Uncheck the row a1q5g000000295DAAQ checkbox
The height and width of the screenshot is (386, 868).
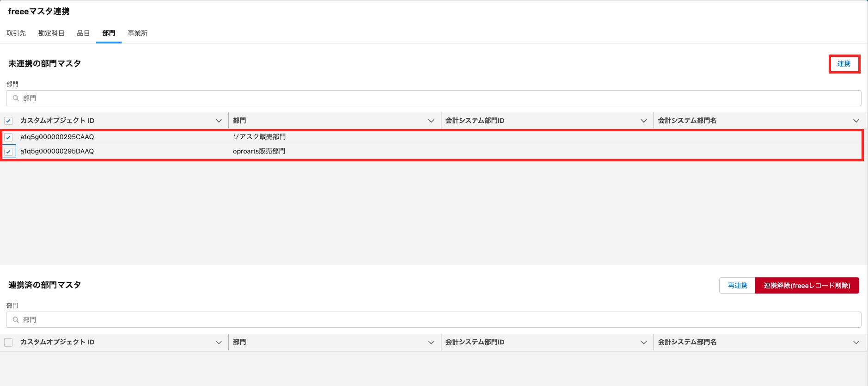click(8, 152)
